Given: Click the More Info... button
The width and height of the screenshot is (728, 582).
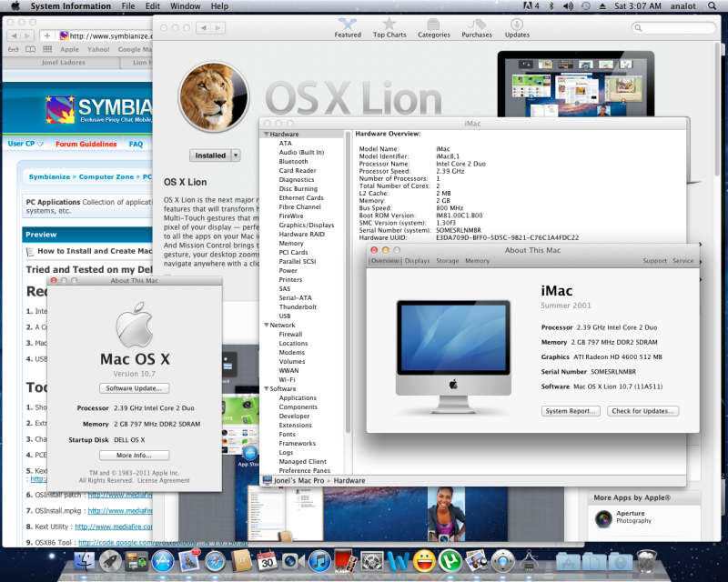Looking at the screenshot, I should (134, 456).
